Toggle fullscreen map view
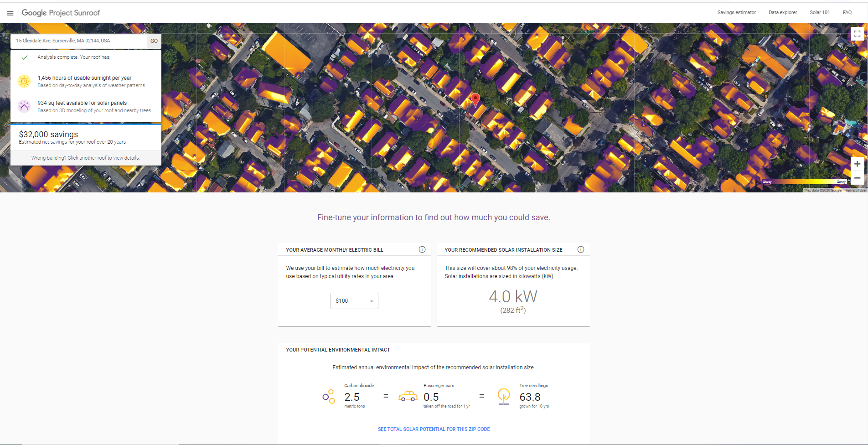 857,34
